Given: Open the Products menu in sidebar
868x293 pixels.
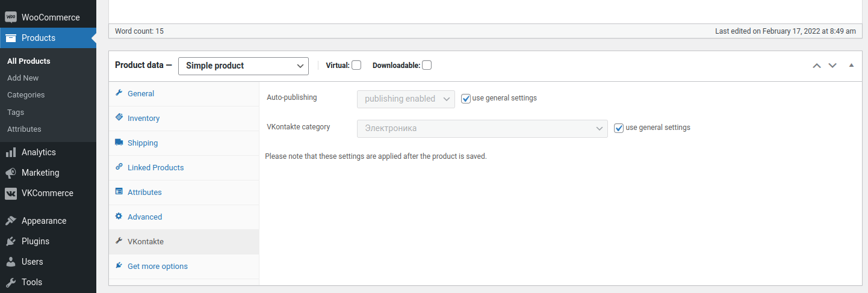Looking at the screenshot, I should point(48,38).
